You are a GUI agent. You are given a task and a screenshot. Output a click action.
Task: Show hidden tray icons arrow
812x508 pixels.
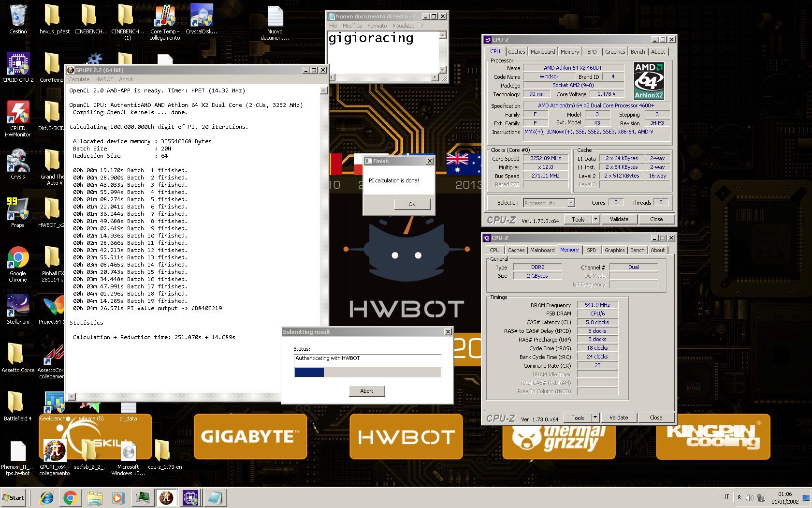click(739, 497)
